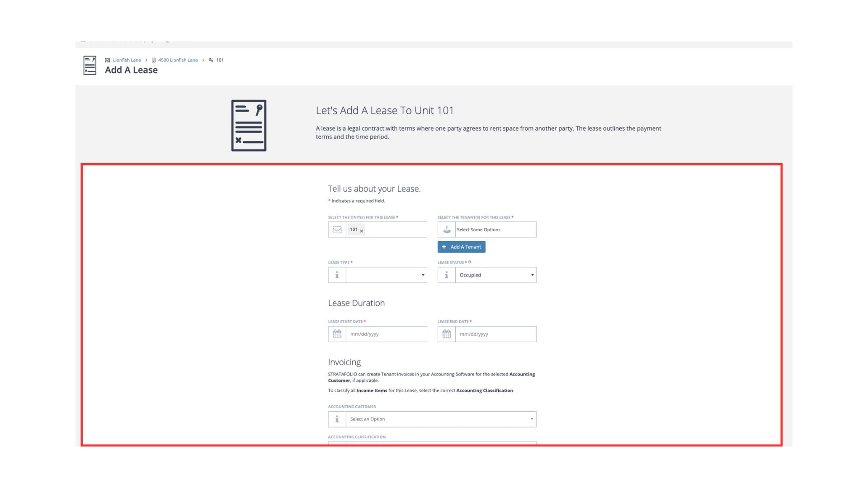Click the large lease contract illustration

(x=249, y=126)
